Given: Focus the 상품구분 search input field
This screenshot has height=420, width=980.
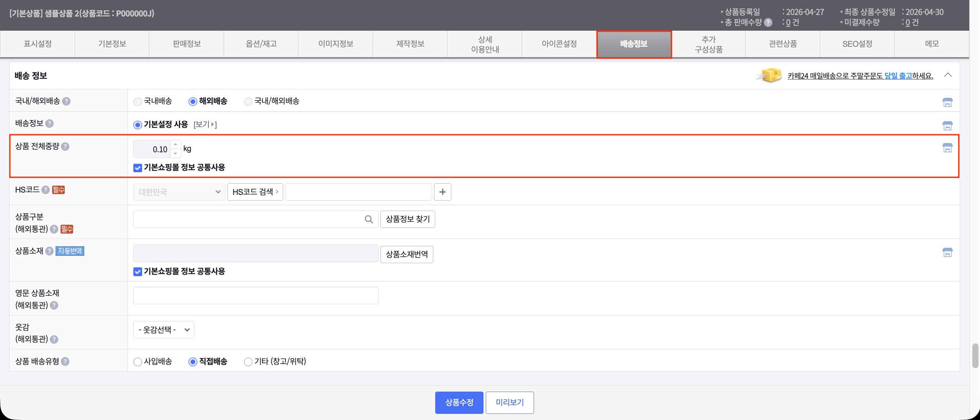Looking at the screenshot, I should point(256,219).
